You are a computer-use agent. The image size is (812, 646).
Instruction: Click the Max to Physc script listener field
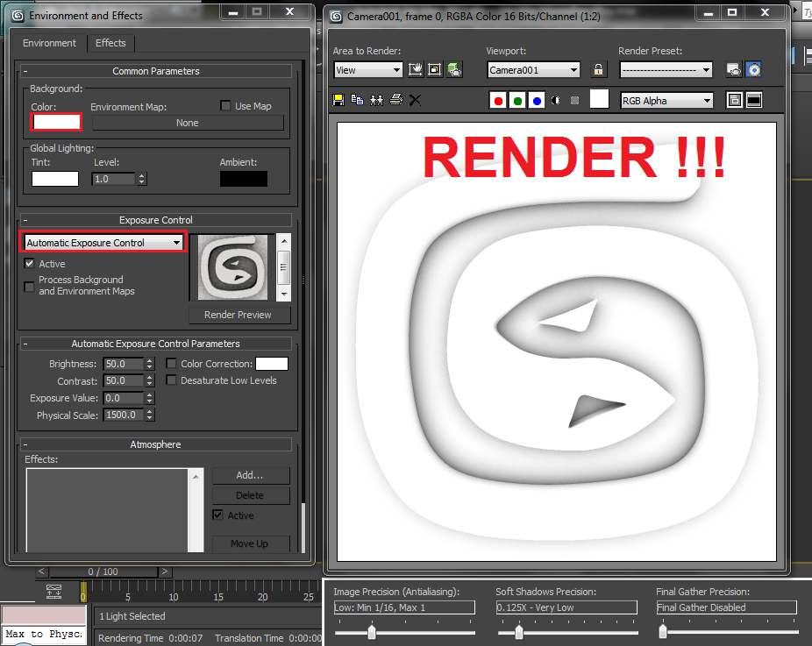pyautogui.click(x=44, y=634)
